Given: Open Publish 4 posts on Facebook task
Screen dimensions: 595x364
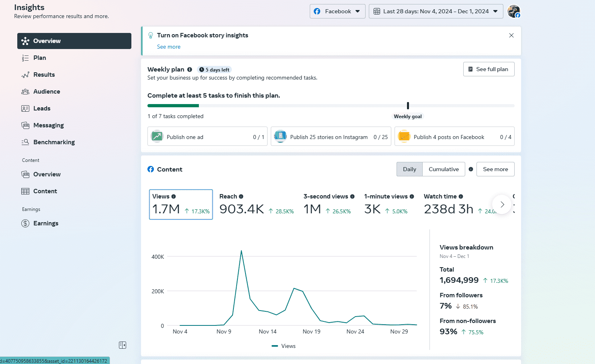Looking at the screenshot, I should [454, 137].
